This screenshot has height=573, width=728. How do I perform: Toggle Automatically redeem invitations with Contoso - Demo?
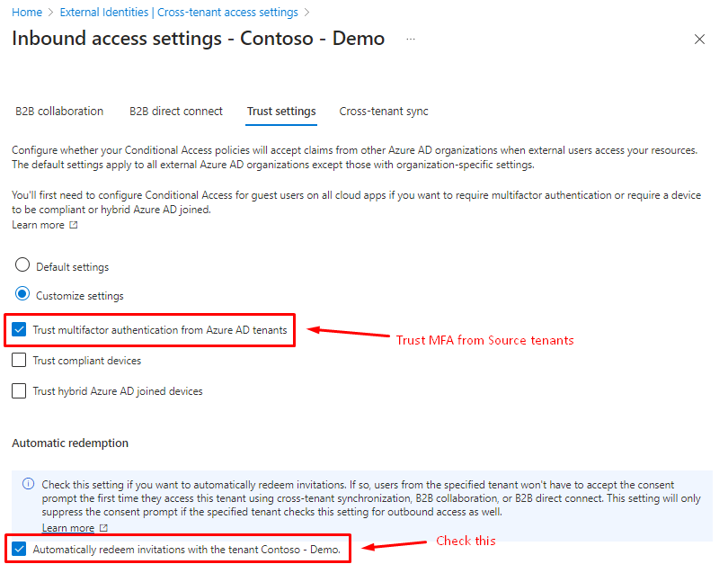pos(20,549)
